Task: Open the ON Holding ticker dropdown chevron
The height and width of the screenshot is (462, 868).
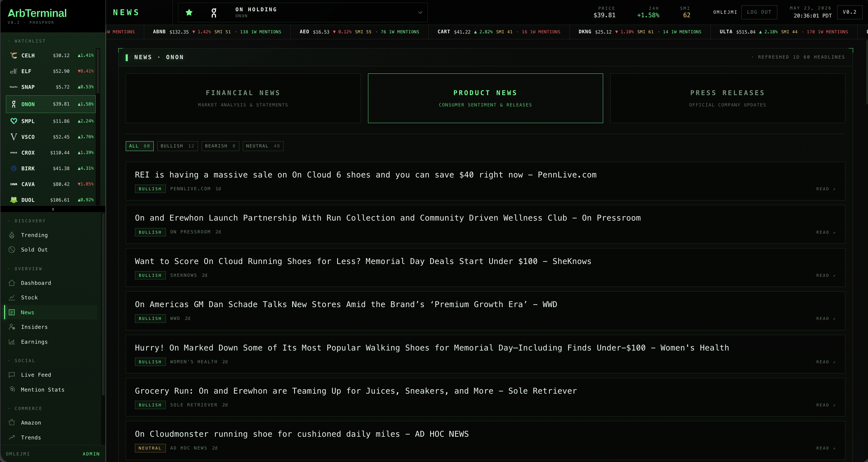Action: (x=420, y=12)
